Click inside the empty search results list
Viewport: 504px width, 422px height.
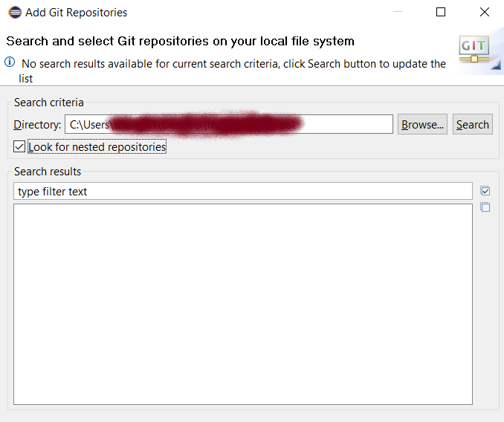[242, 305]
